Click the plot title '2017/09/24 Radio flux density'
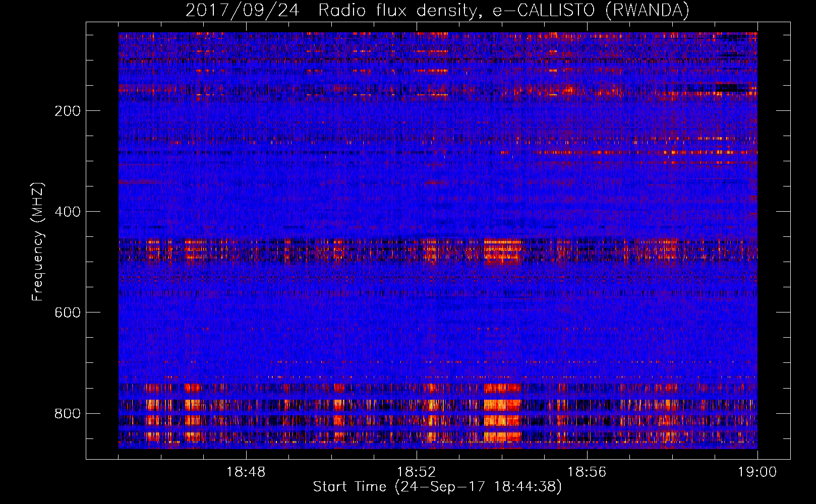This screenshot has height=504, width=816. tap(437, 11)
